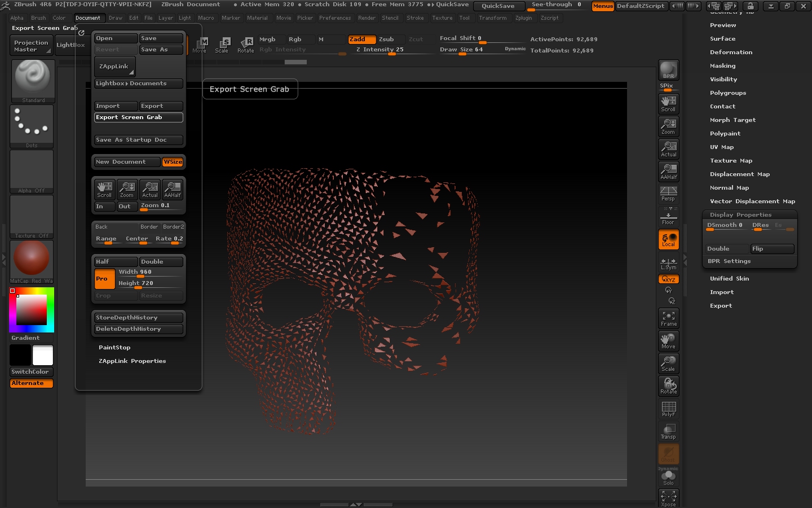Image resolution: width=812 pixels, height=508 pixels.
Task: Select the top shelf Rotate mode icon
Action: click(x=246, y=45)
